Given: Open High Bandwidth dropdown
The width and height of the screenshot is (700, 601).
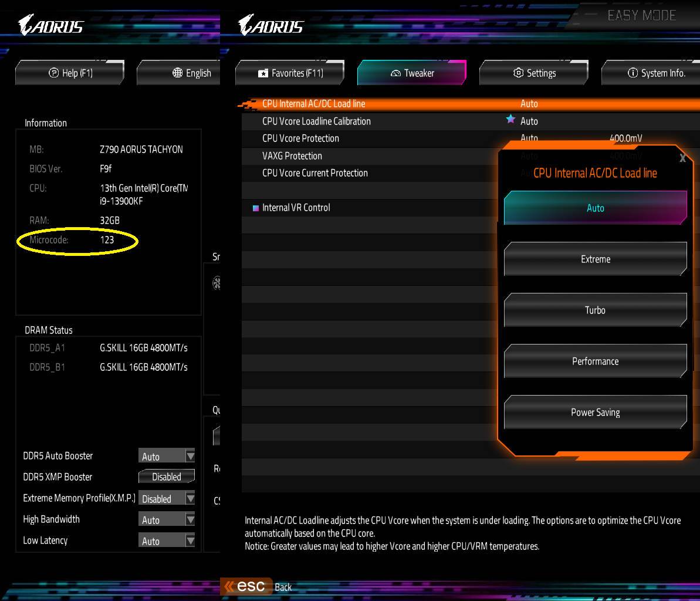Looking at the screenshot, I should (167, 520).
